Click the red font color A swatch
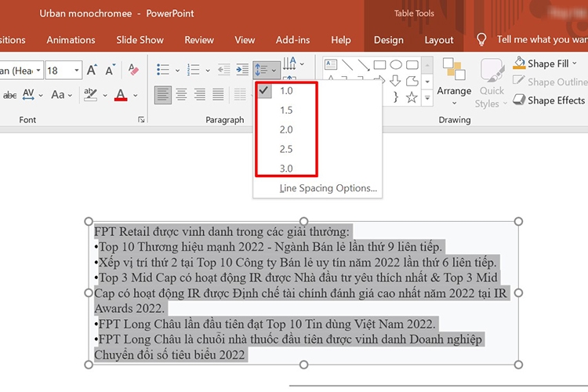The image size is (588, 392). click(x=121, y=95)
